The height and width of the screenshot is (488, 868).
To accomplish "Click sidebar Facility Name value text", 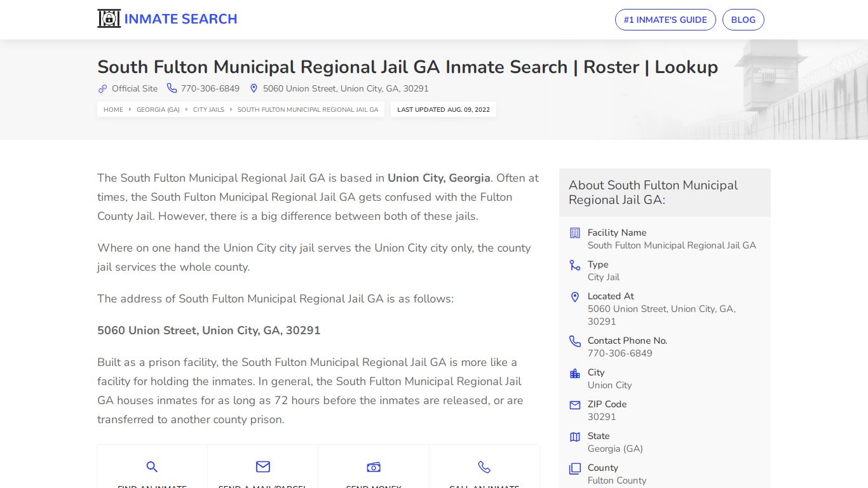I will click(x=672, y=245).
